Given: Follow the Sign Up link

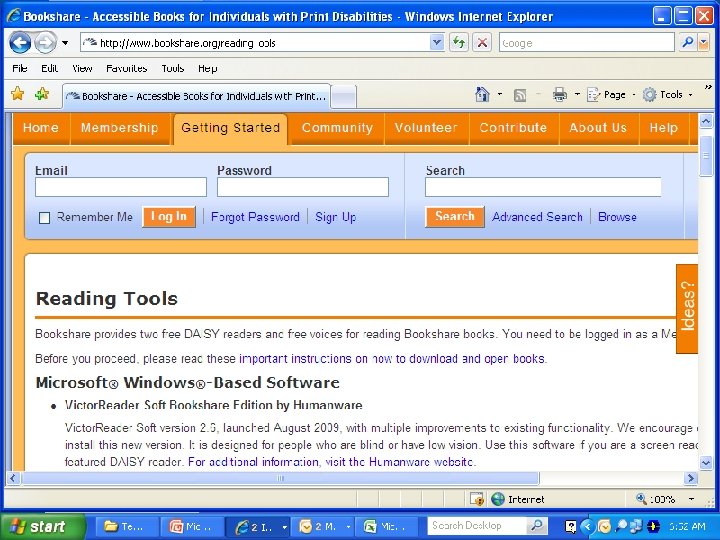Looking at the screenshot, I should pyautogui.click(x=336, y=217).
